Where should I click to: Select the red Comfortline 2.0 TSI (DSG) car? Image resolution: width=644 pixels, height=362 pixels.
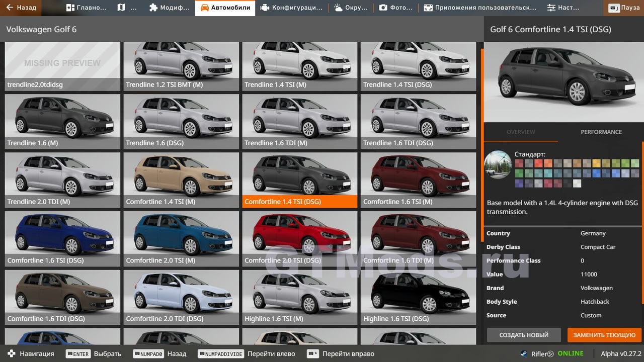tap(300, 239)
